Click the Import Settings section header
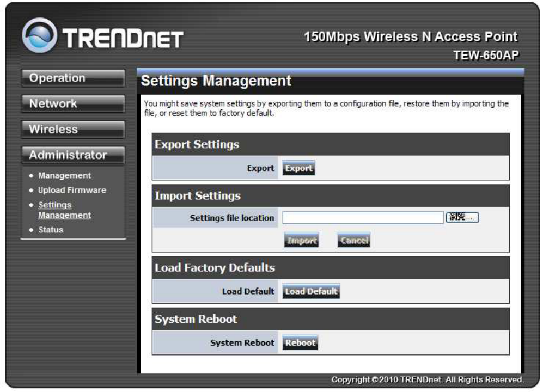543x392 pixels. click(331, 195)
